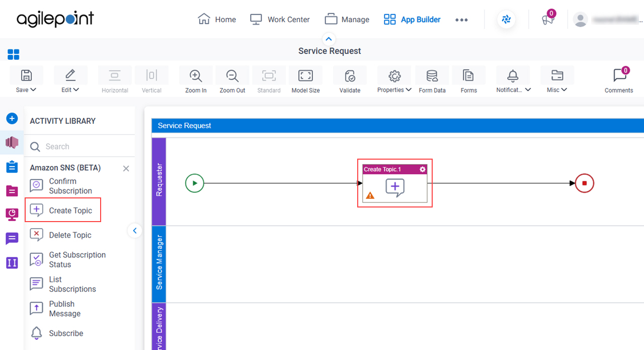Zoom Out of the process model
Image resolution: width=644 pixels, height=350 pixels.
point(232,76)
